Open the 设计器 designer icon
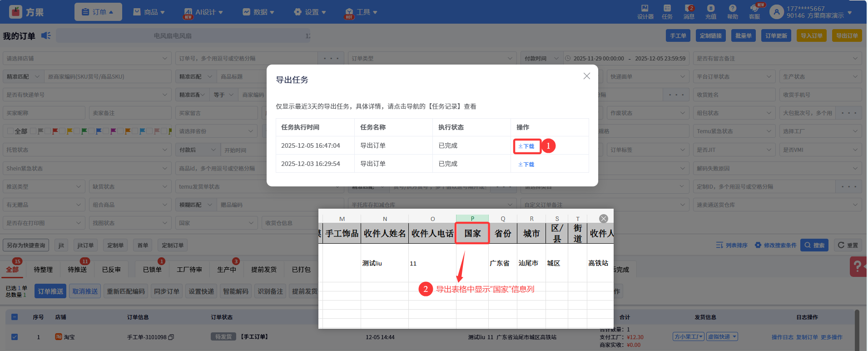Image resolution: width=868 pixels, height=351 pixels. point(645,12)
